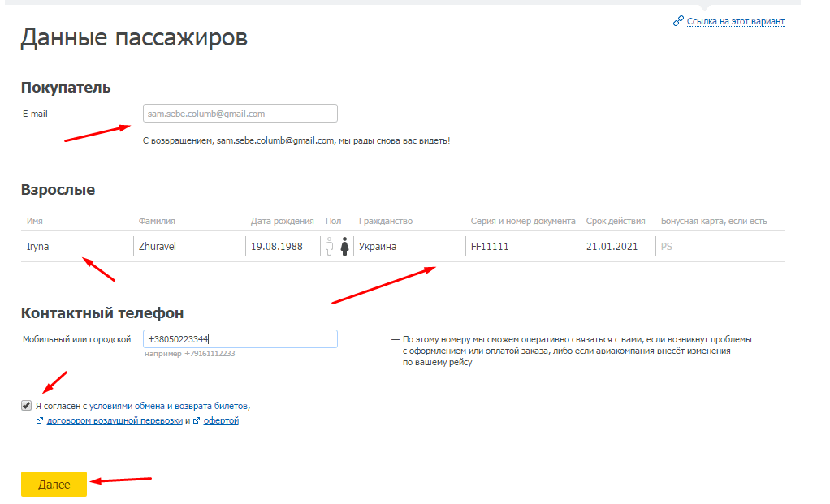Click the 'Дата рождения' column header
830x504 pixels.
pos(282,221)
